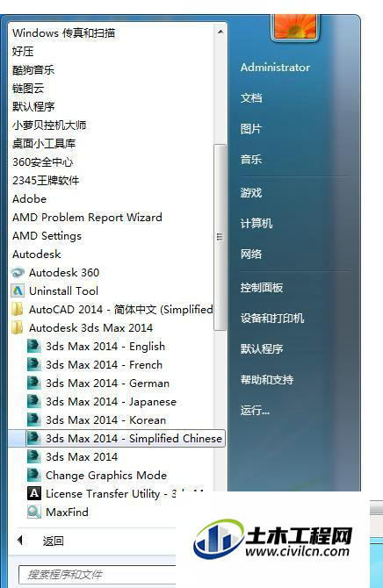This screenshot has width=383, height=588.
Task: Open 计算机
Action: [257, 224]
